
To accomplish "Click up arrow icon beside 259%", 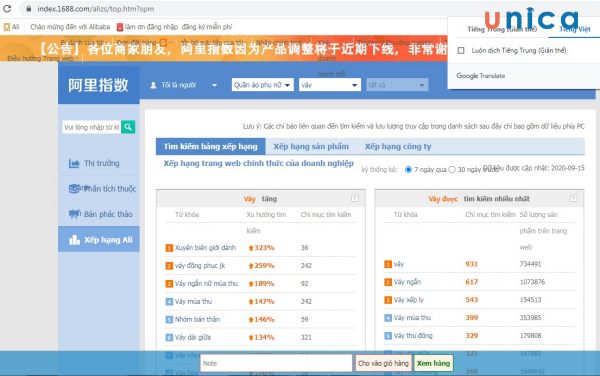I will (x=251, y=266).
